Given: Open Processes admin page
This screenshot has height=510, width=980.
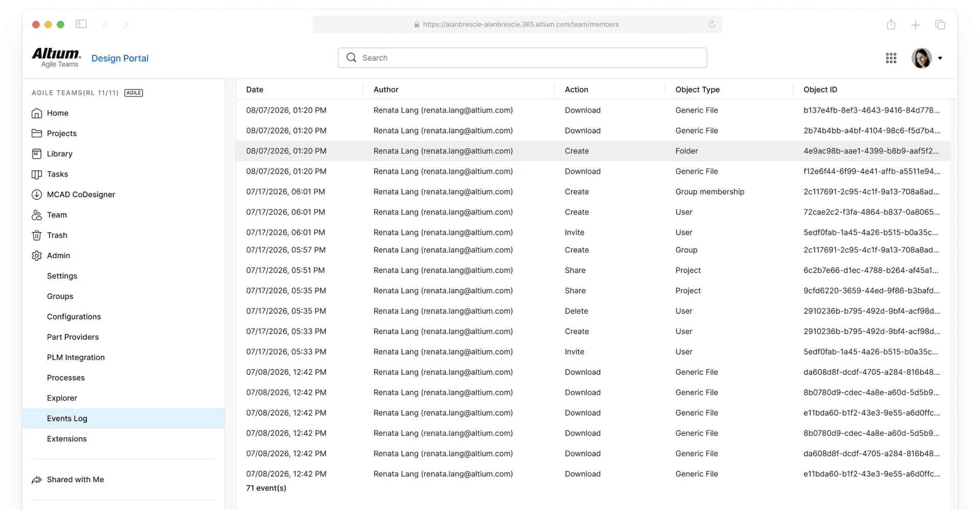Looking at the screenshot, I should (66, 378).
